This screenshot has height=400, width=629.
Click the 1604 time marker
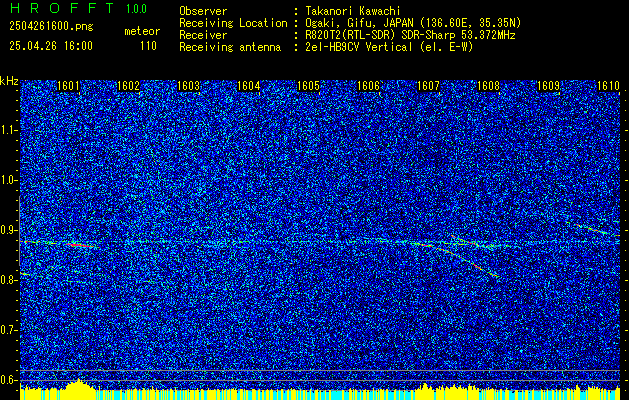(248, 86)
